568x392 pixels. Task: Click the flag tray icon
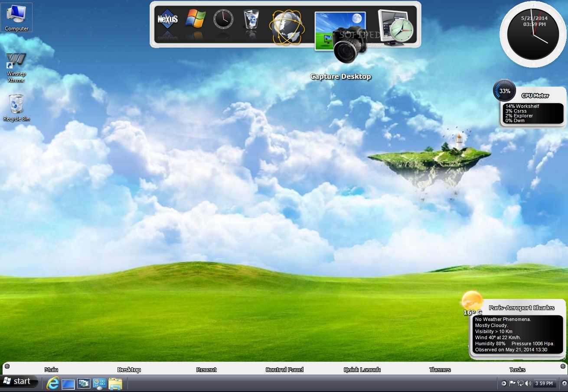512,383
